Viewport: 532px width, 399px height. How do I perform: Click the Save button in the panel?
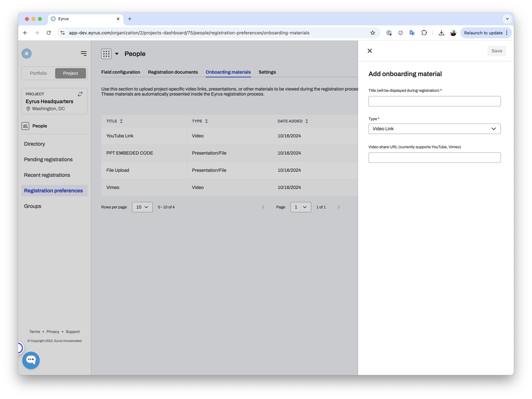[497, 51]
